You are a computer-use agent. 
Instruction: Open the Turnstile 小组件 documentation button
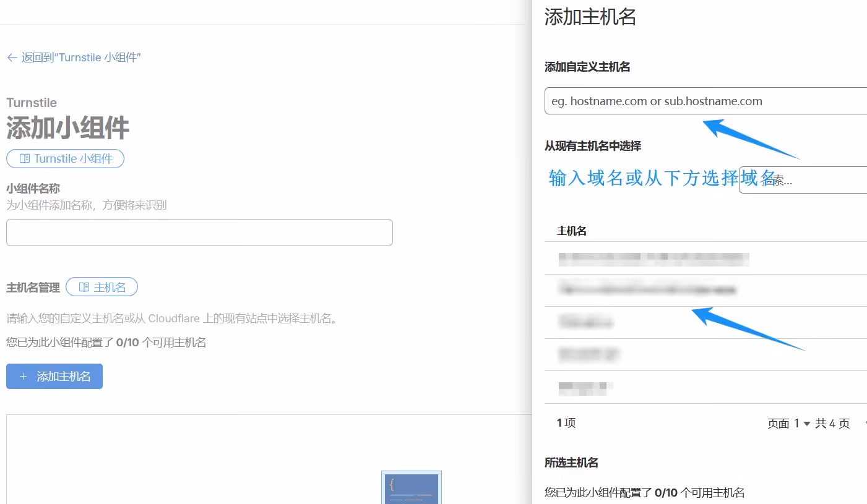[x=66, y=159]
